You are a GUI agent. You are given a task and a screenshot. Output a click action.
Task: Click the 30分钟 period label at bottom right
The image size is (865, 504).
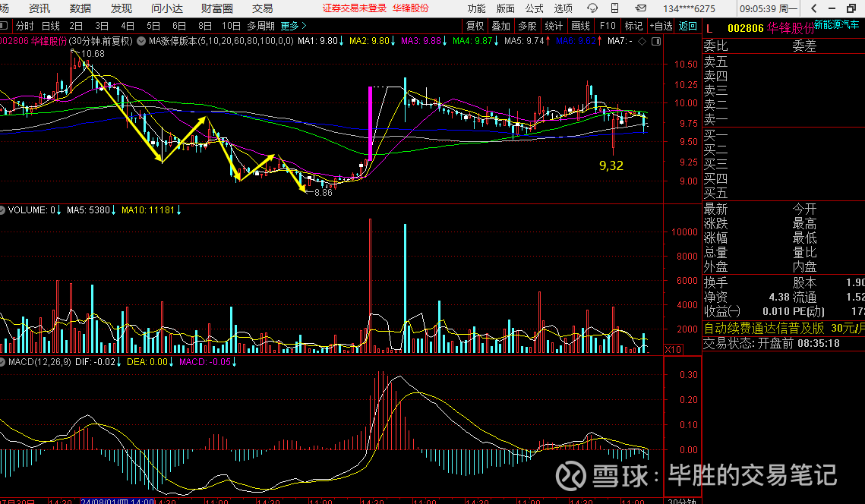point(682,501)
